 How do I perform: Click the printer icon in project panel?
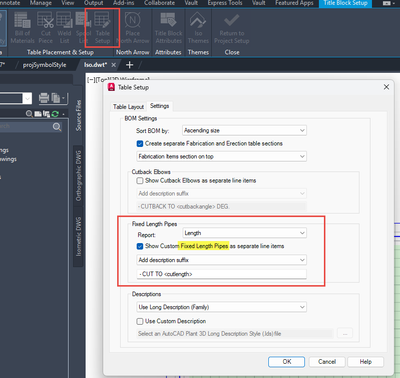tap(44, 98)
